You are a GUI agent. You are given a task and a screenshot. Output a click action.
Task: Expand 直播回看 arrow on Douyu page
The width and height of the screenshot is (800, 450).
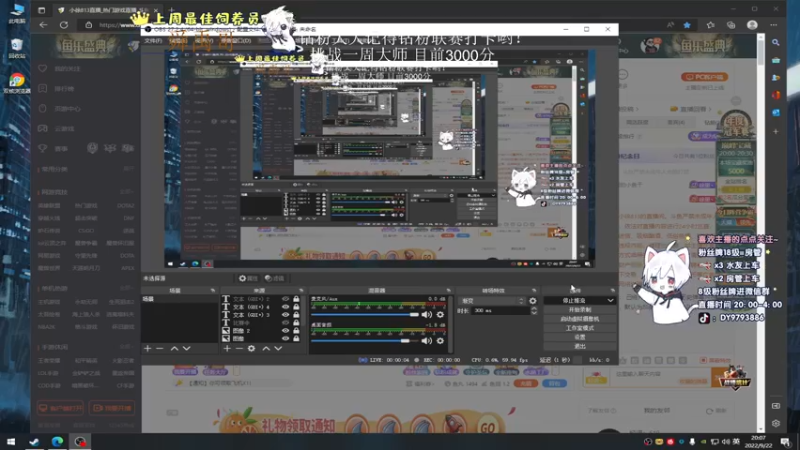(709, 109)
